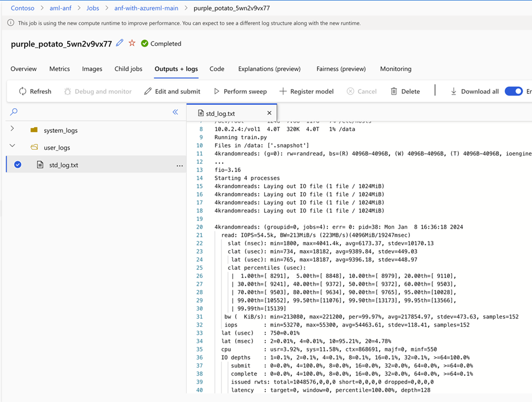The width and height of the screenshot is (532, 402).
Task: Click the Edit and submit label
Action: (x=177, y=91)
